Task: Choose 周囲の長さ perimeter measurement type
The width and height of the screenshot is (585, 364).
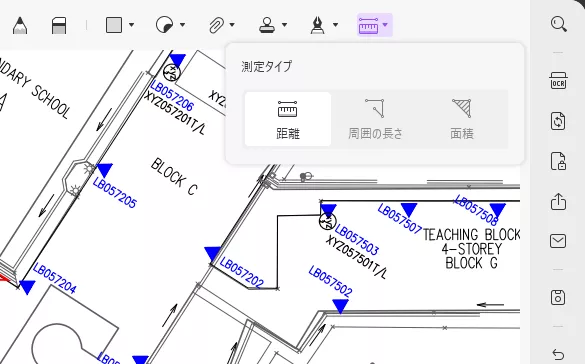Action: [x=375, y=119]
